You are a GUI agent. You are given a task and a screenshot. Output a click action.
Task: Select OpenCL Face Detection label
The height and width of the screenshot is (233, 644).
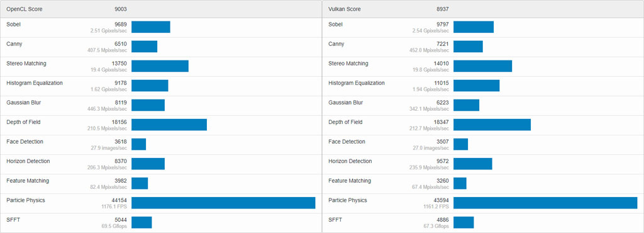(25, 142)
